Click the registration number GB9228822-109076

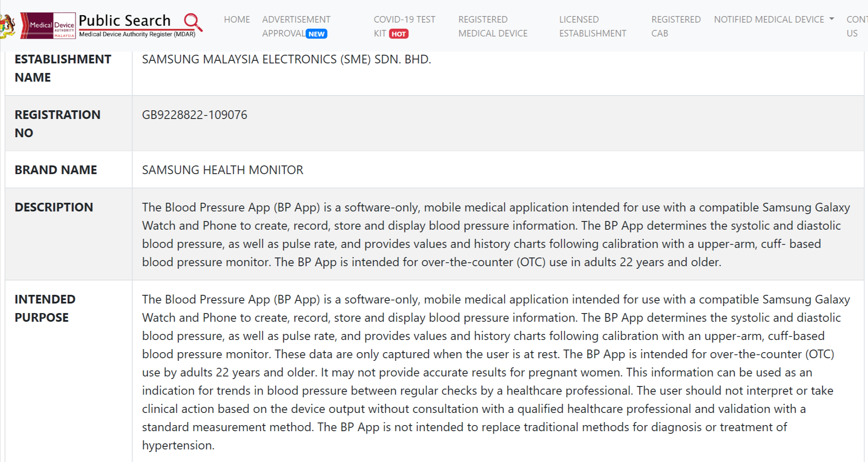[195, 115]
